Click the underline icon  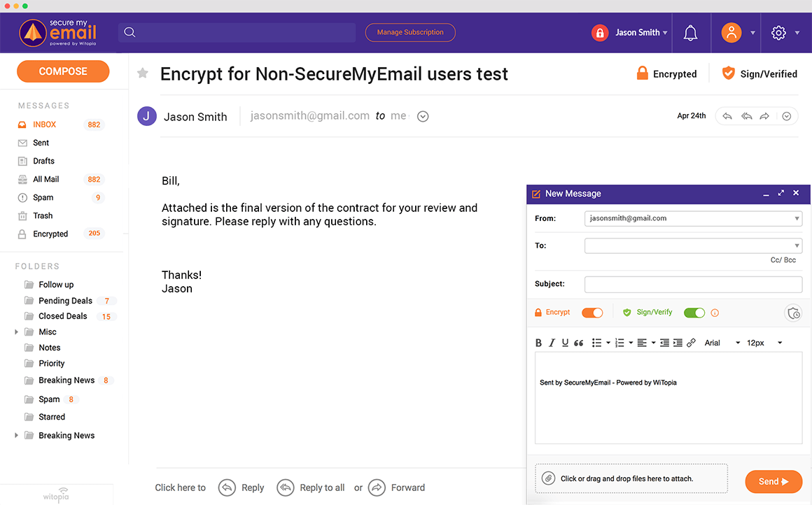pos(567,342)
